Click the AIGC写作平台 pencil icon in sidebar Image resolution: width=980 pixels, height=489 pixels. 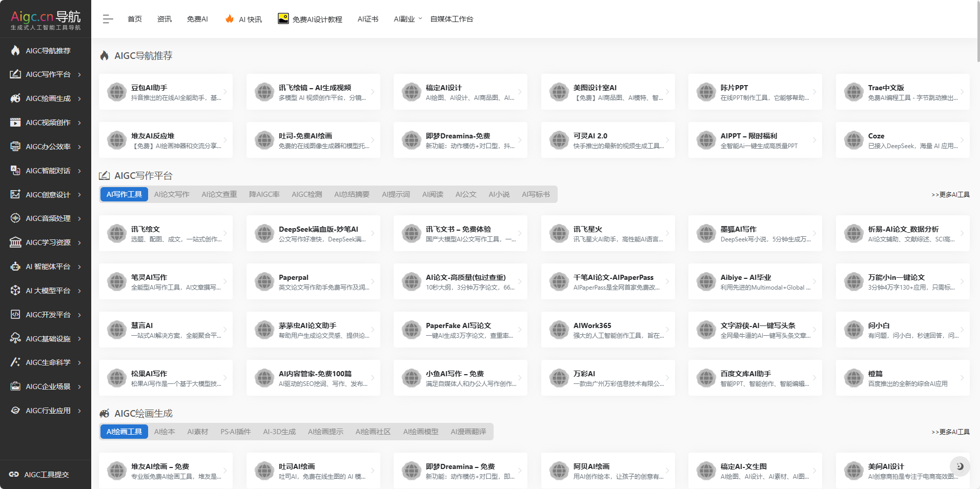pyautogui.click(x=15, y=74)
